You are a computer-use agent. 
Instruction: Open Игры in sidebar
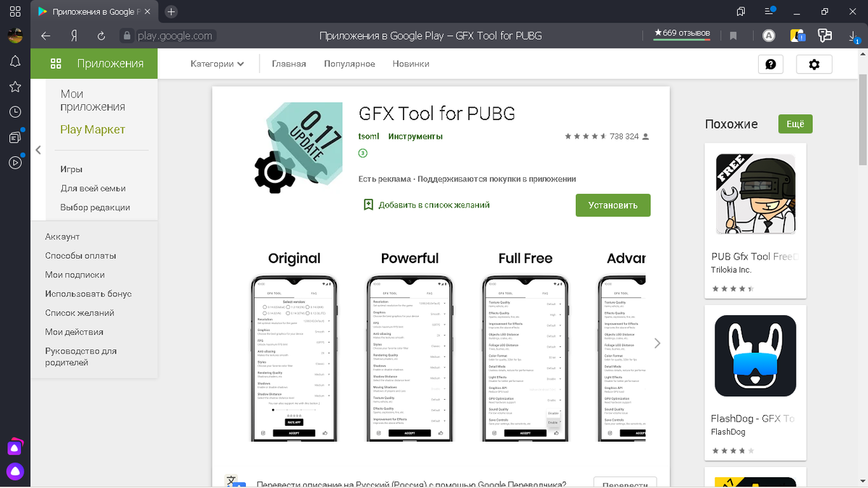(71, 169)
